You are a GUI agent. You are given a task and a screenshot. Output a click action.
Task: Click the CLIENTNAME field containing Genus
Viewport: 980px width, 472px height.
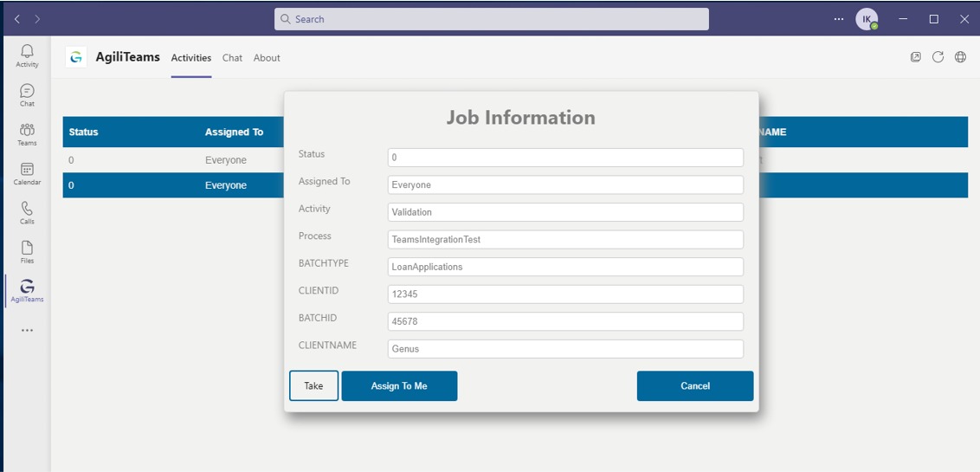(x=565, y=349)
